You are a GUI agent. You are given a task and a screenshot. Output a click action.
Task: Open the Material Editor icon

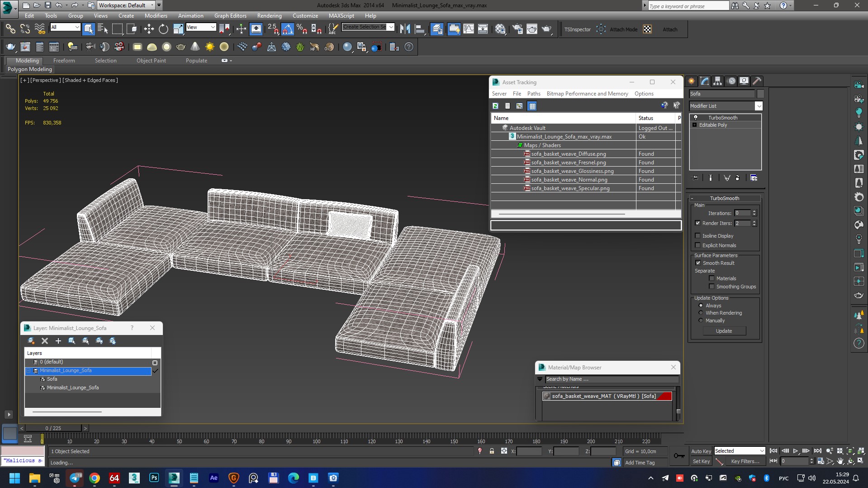[500, 29]
